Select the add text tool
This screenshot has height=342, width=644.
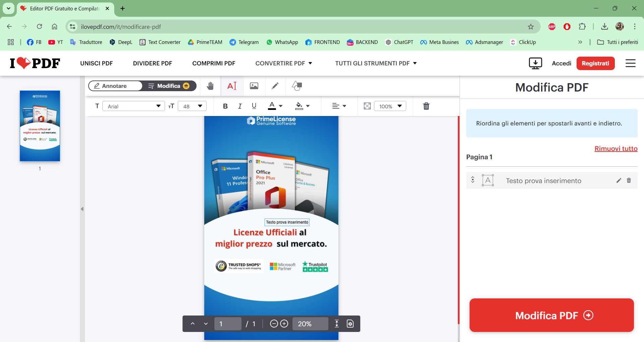tap(232, 86)
